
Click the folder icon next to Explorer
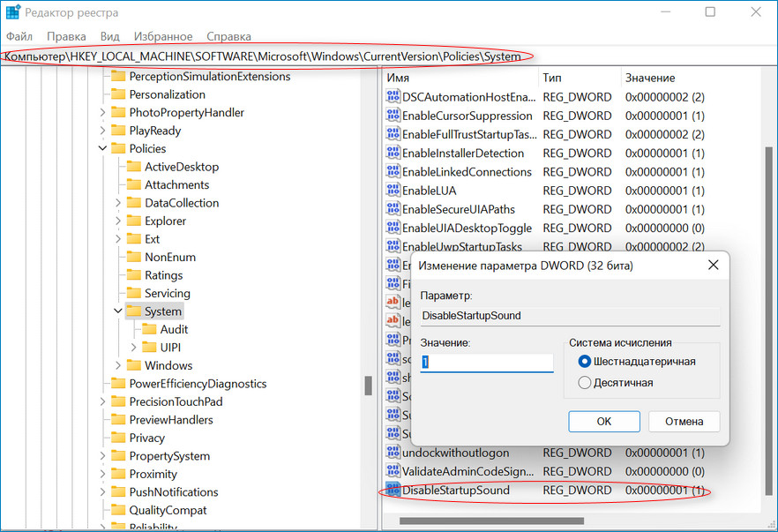point(133,221)
